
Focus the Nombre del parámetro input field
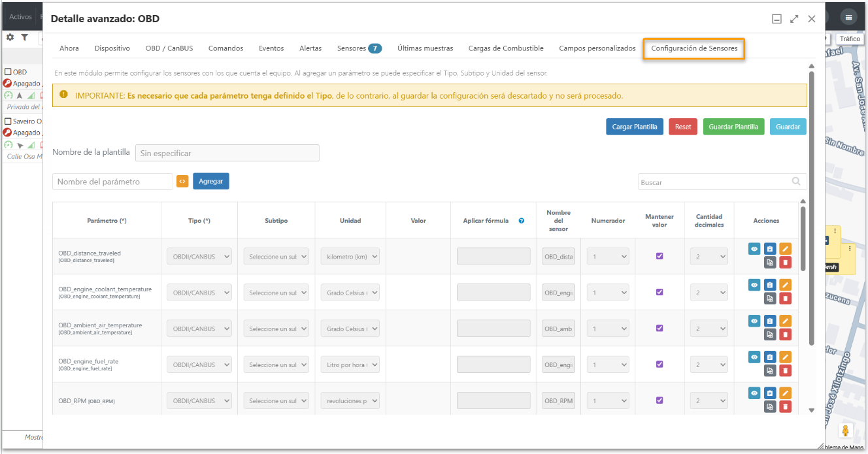point(112,182)
